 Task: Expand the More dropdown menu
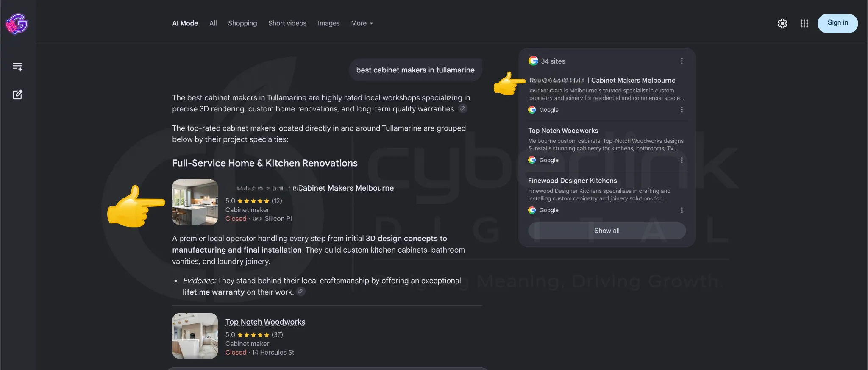[x=362, y=23]
